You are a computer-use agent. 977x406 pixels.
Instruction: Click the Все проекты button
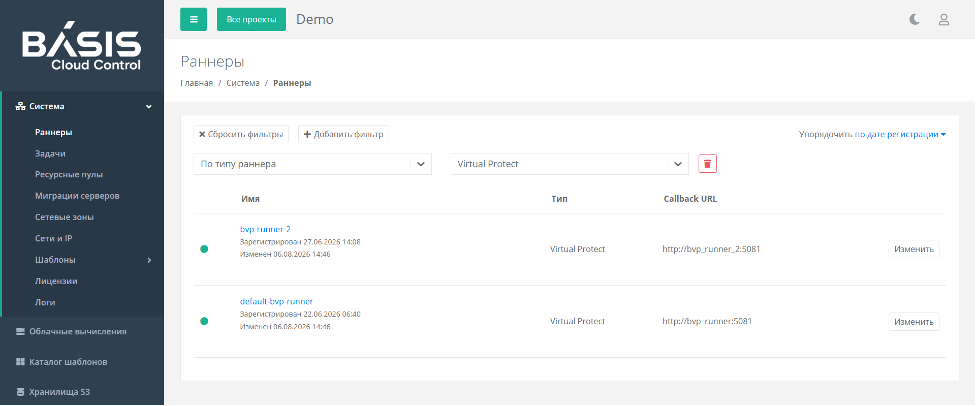tap(251, 19)
